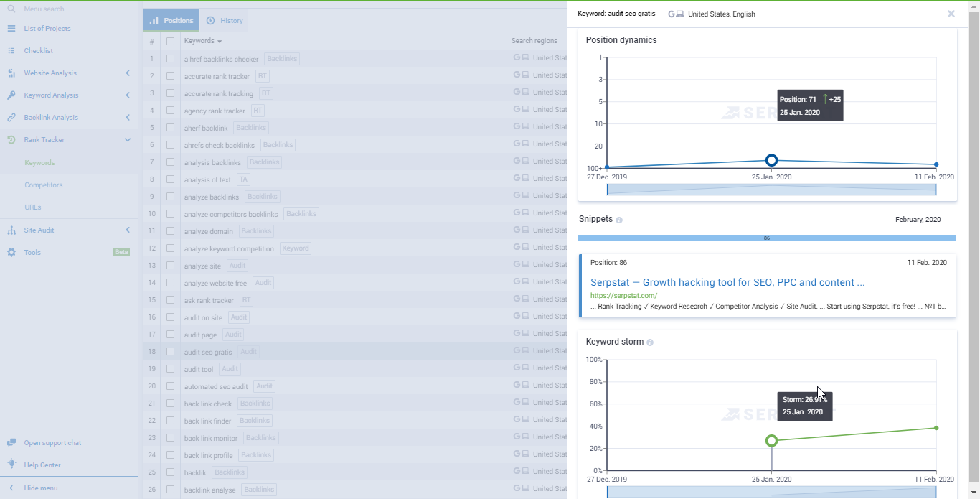Click the 11 Feb. 2020 storm data point
980x499 pixels.
point(936,428)
